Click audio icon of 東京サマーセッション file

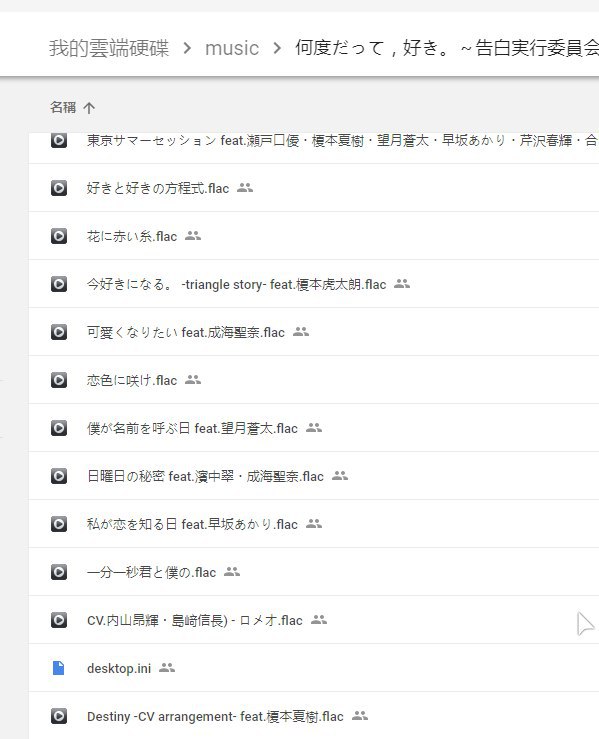[59, 140]
